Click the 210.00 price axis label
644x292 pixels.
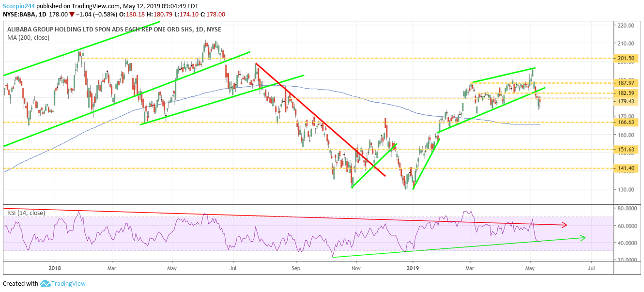626,44
